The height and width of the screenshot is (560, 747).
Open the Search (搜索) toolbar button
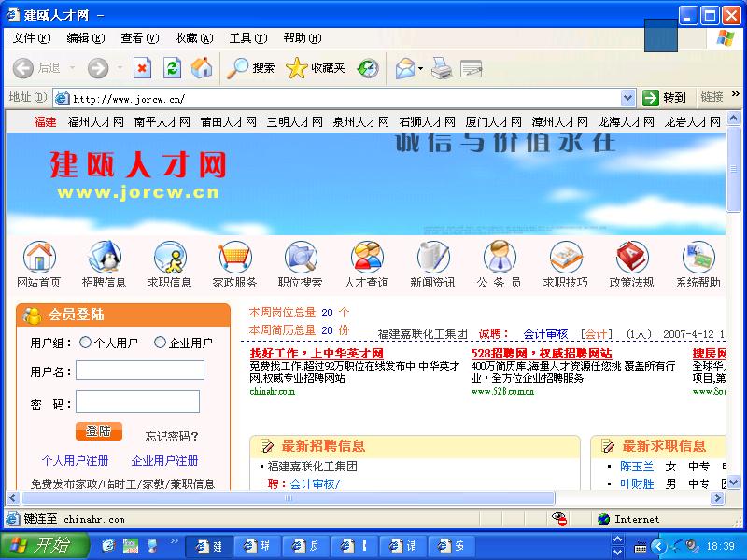(x=250, y=68)
